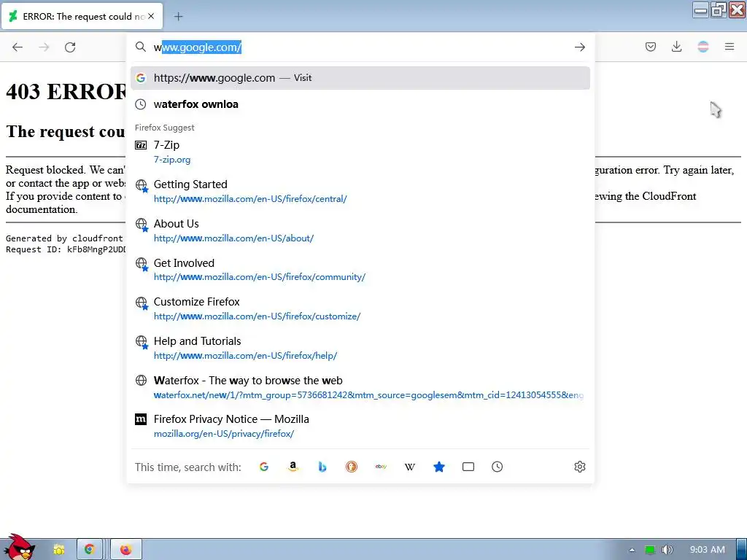The width and height of the screenshot is (747, 560).
Task: Search this time with DuckDuckGo
Action: click(352, 467)
